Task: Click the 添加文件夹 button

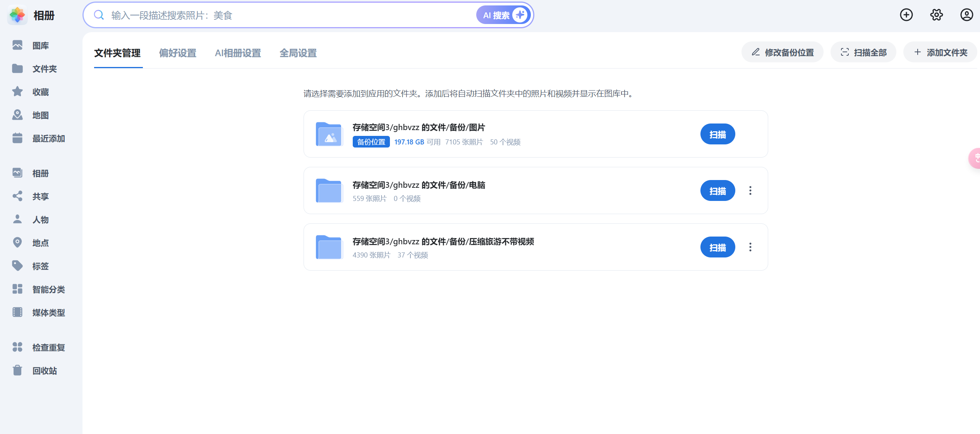Action: point(941,52)
